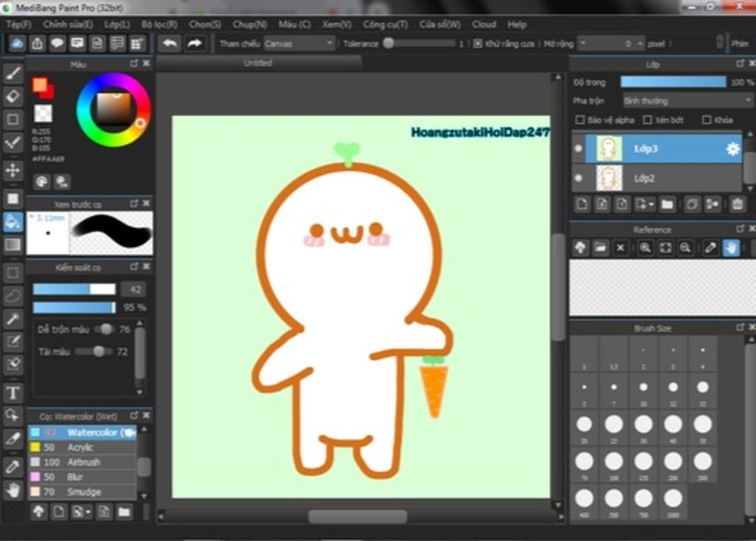Hide the Lớp3 layer
756x541 pixels.
(579, 149)
